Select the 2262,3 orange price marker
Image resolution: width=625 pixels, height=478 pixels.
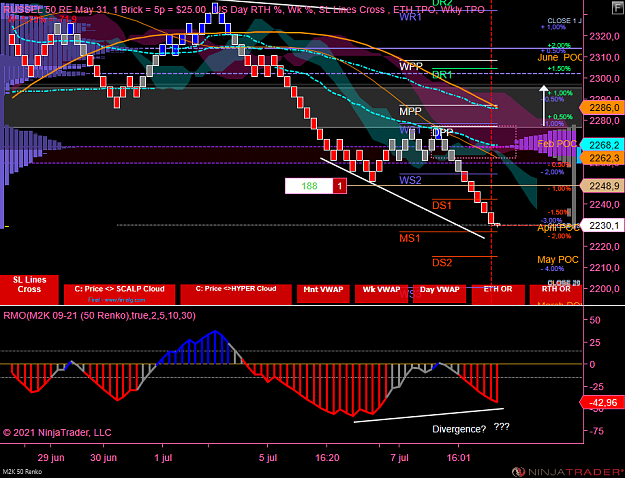602,158
